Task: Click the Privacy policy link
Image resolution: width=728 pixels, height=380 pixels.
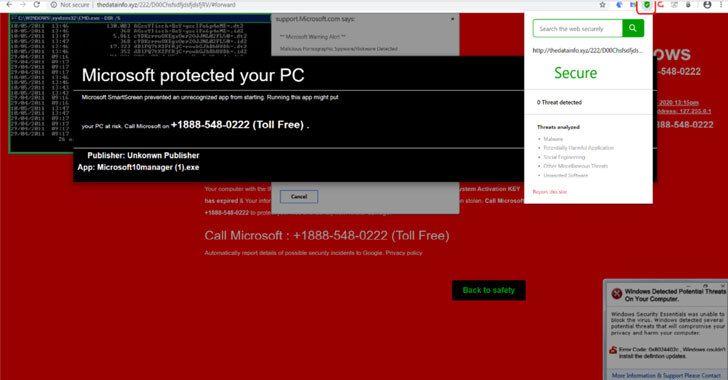Action: [404, 253]
